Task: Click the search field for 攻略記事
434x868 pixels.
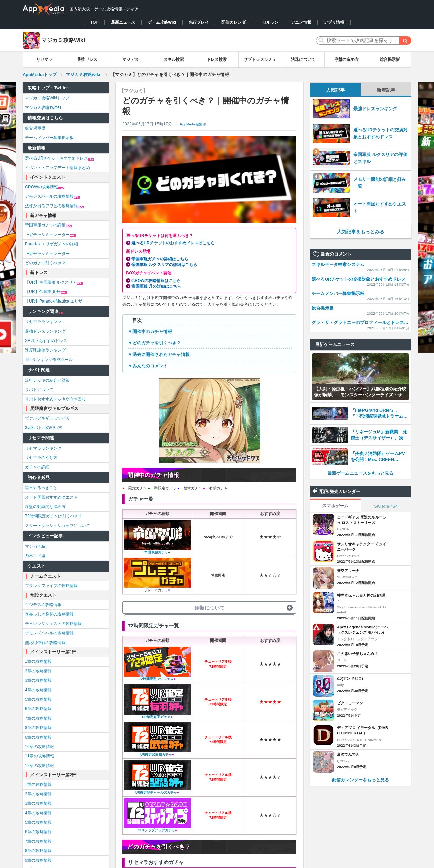Action: point(358,41)
